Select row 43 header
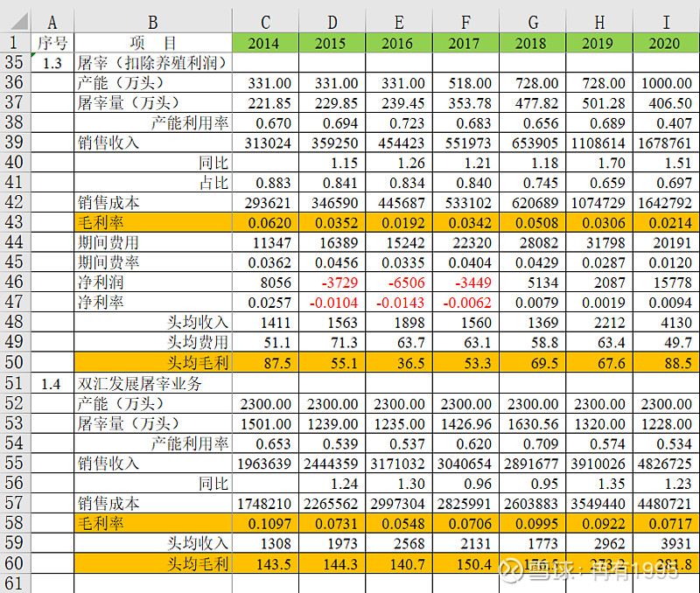This screenshot has height=593, width=700. click(x=15, y=222)
